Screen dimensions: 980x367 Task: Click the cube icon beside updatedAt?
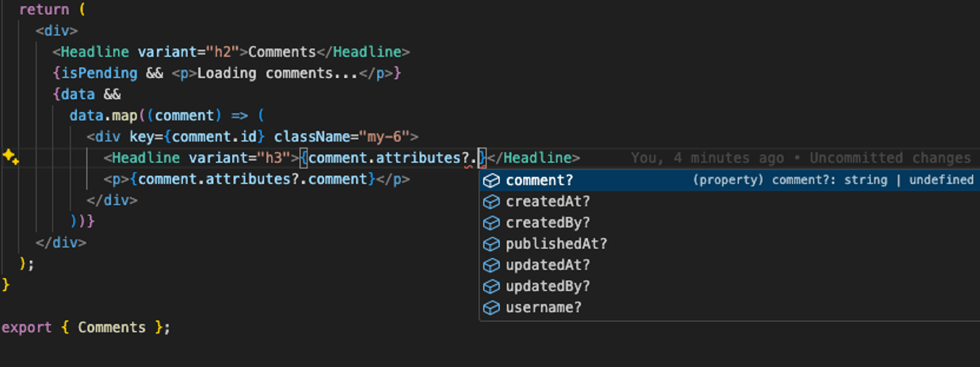click(491, 266)
